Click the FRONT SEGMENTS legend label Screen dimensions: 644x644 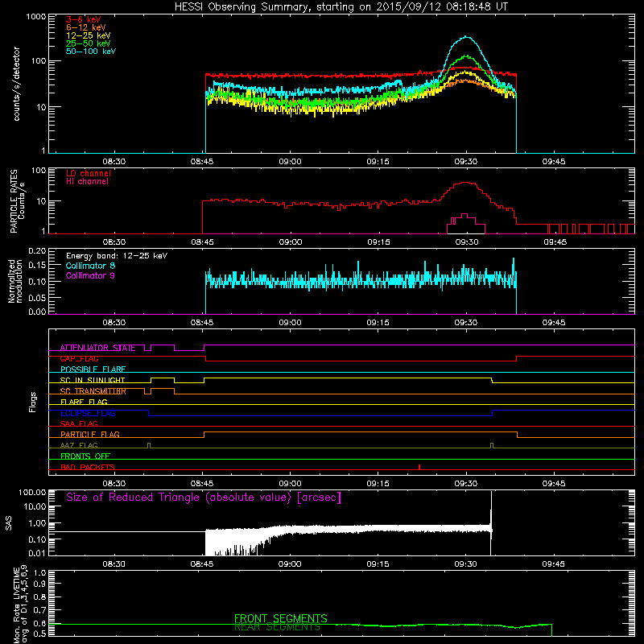tap(280, 618)
